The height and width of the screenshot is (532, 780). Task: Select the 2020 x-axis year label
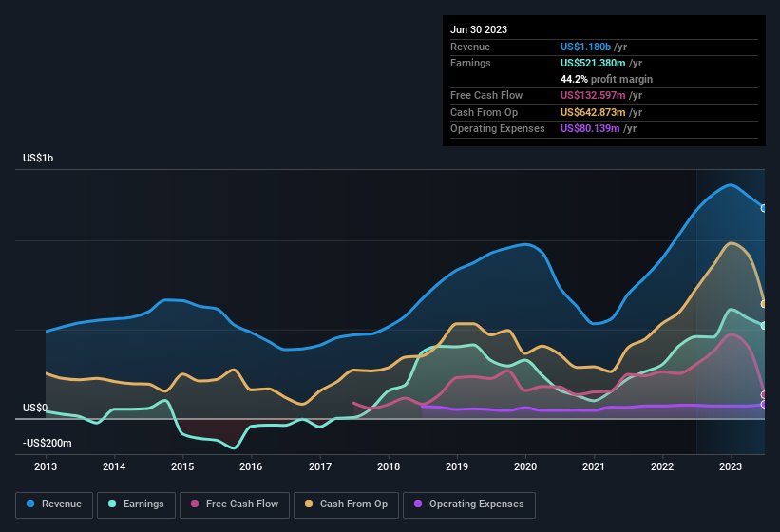pos(525,466)
